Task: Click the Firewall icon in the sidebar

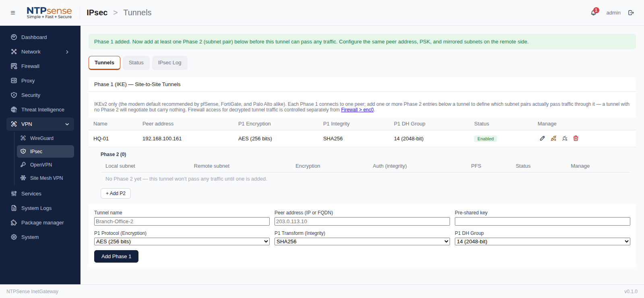Action: coord(14,66)
